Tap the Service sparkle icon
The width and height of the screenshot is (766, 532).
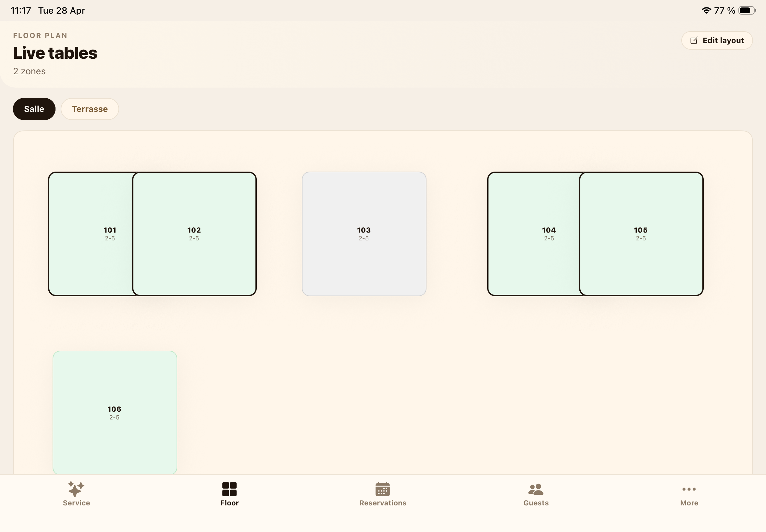[x=76, y=489]
